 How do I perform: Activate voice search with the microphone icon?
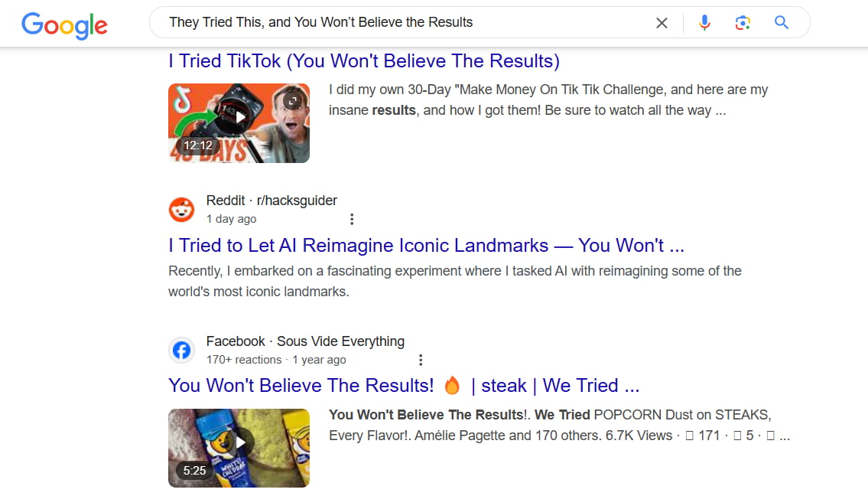704,23
